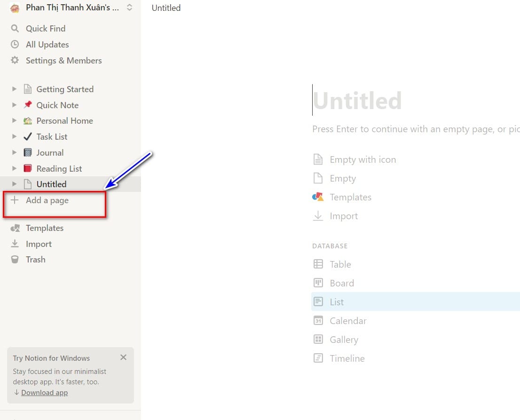Screen dimensions: 520x420
Task: Expand the Journal page toggle
Action: tap(14, 152)
